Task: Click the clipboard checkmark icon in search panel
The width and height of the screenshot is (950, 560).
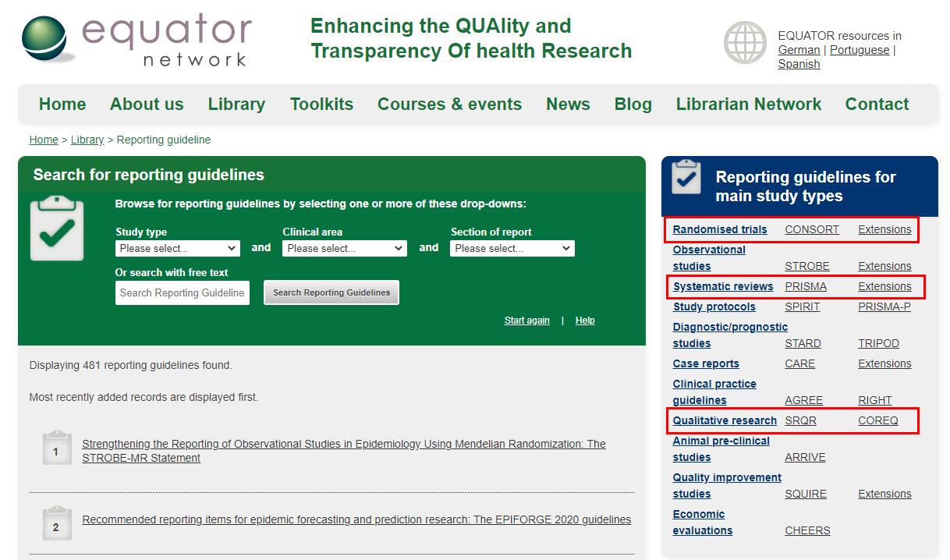Action: [56, 229]
